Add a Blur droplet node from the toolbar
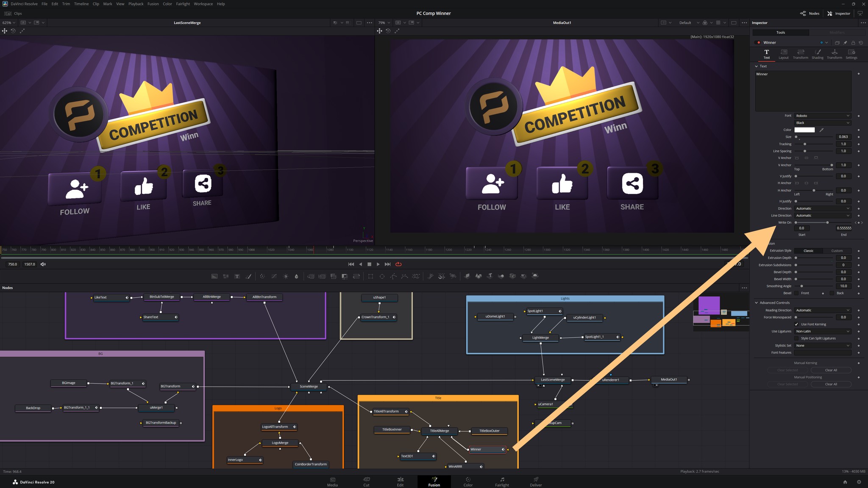868x488 pixels. (296, 276)
